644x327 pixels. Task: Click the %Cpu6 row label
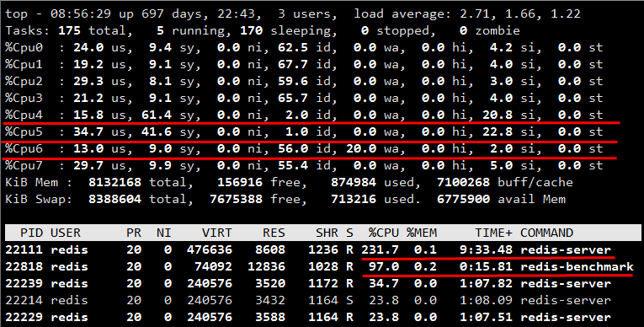[x=24, y=148]
